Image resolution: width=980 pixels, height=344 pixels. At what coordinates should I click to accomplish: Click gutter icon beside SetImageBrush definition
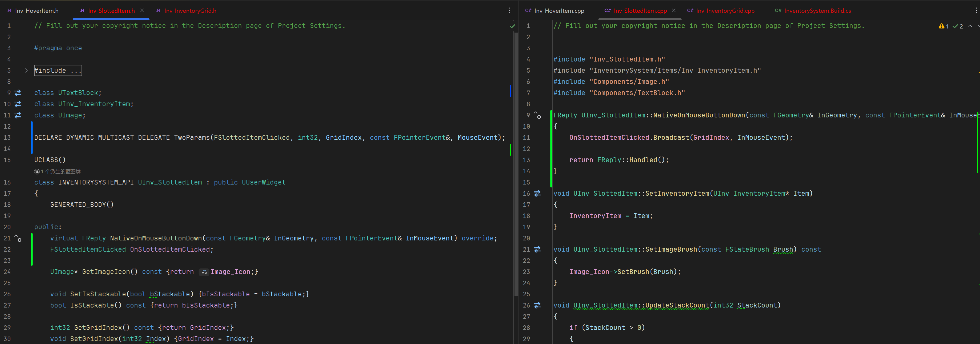click(x=537, y=249)
